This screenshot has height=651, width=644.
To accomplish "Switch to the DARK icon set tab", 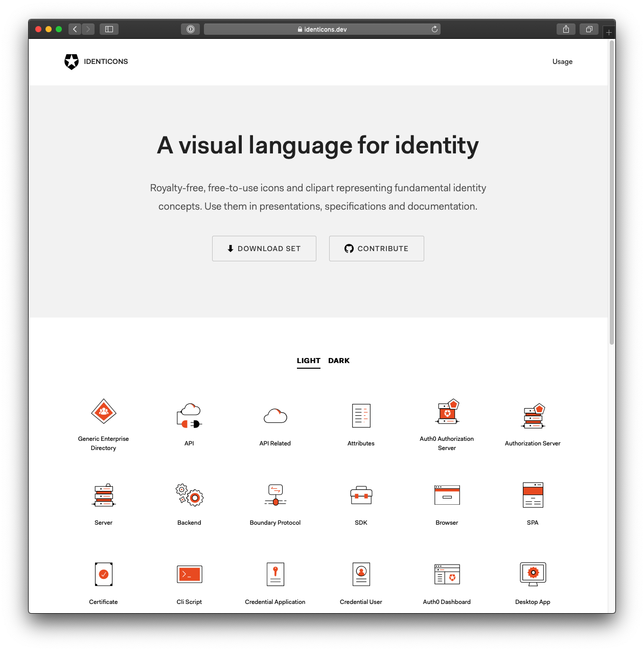I will (x=339, y=361).
